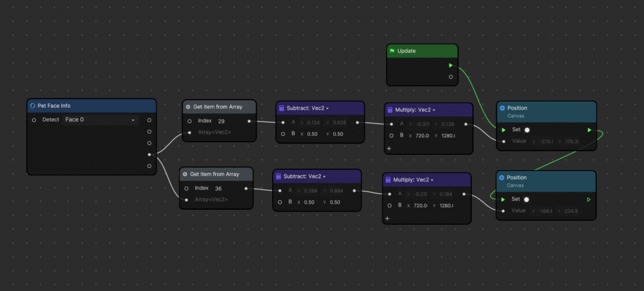Click Index field showing 29

pyautogui.click(x=229, y=121)
